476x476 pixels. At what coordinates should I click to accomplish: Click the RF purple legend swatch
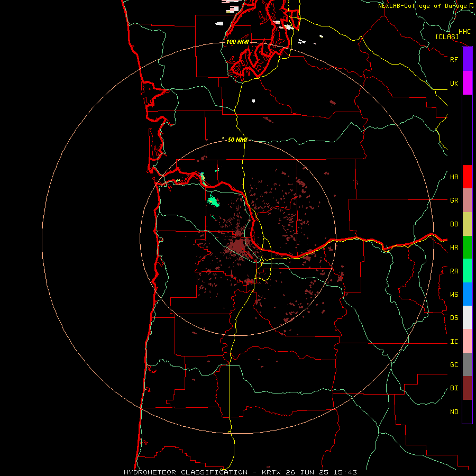point(467,59)
